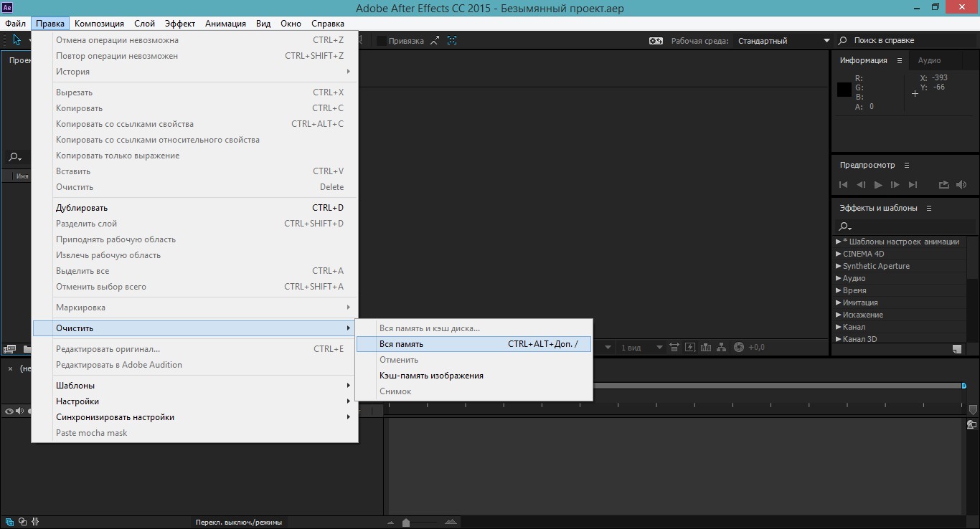
Task: Click the sync settings icon beside Рабочая среда
Action: (656, 41)
